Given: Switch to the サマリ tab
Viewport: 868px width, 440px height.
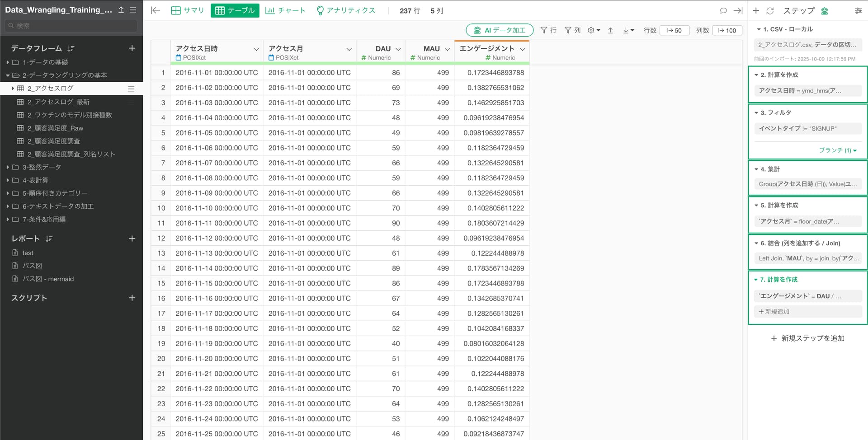Looking at the screenshot, I should [x=188, y=10].
